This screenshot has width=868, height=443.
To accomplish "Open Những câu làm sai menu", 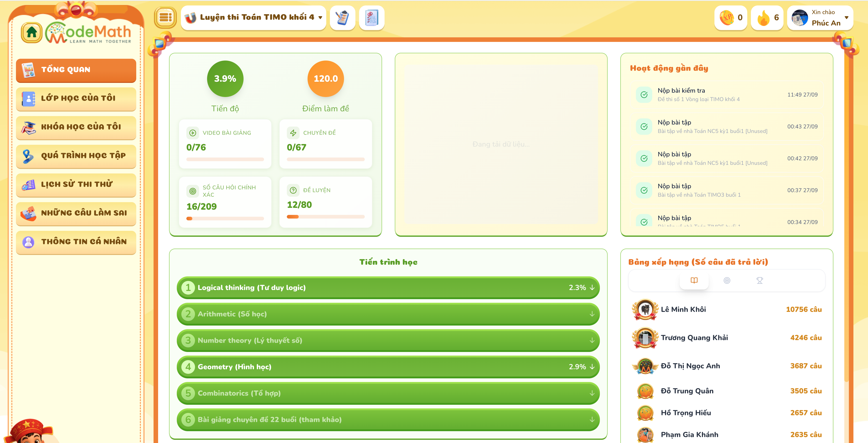I will coord(76,213).
